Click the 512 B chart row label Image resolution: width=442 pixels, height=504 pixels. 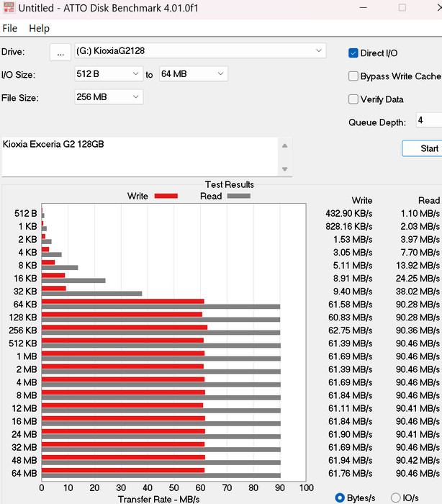(25, 213)
